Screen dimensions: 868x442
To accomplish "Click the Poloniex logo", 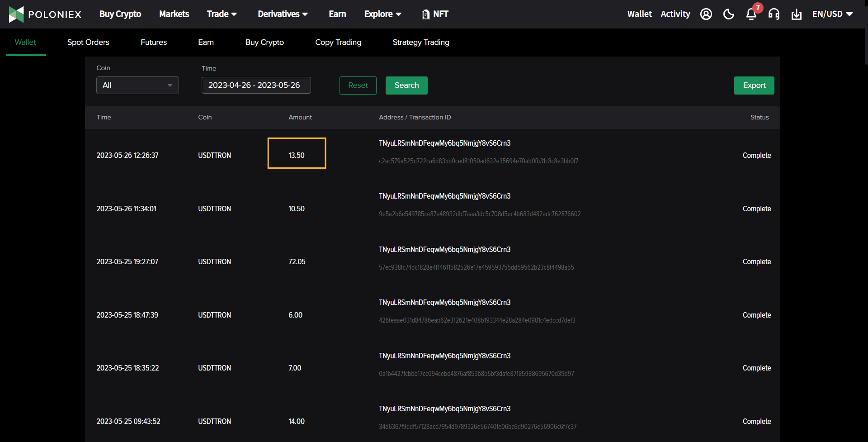I will click(x=45, y=14).
